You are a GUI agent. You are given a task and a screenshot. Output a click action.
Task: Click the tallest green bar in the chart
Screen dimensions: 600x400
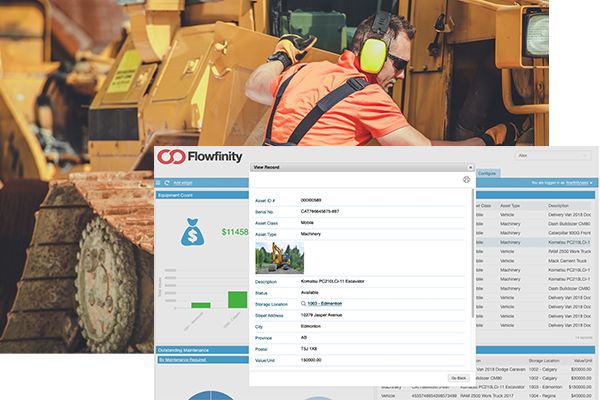238,300
